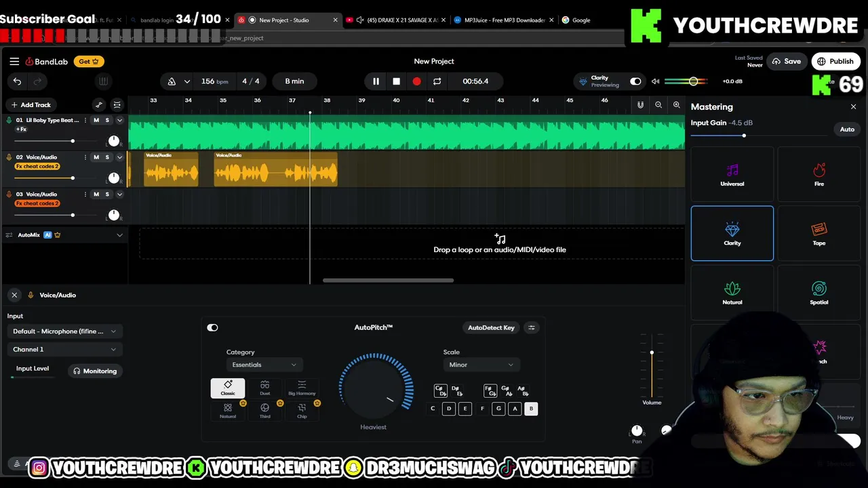Screen dimensions: 868x488
Task: Open the virtual MIDI keyboard icon
Action: [x=103, y=81]
